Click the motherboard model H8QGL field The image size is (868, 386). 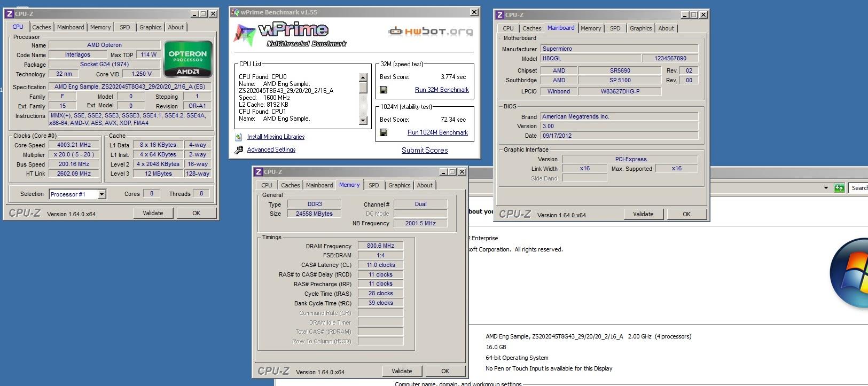click(590, 58)
